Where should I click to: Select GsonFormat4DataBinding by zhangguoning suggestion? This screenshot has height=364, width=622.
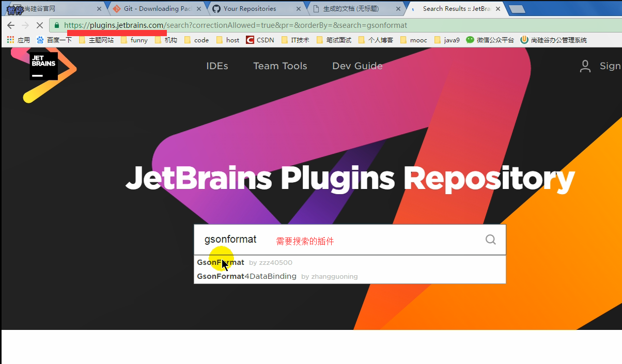(350, 276)
